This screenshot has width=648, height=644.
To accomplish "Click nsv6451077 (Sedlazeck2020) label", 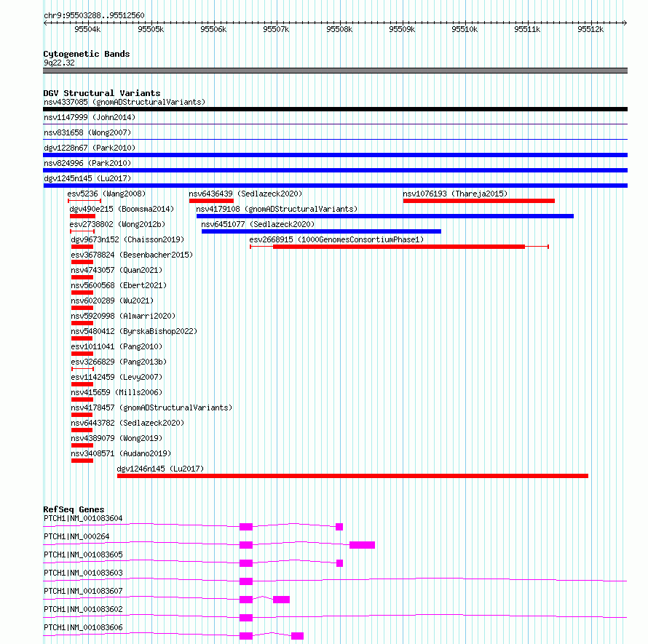I will [x=258, y=224].
